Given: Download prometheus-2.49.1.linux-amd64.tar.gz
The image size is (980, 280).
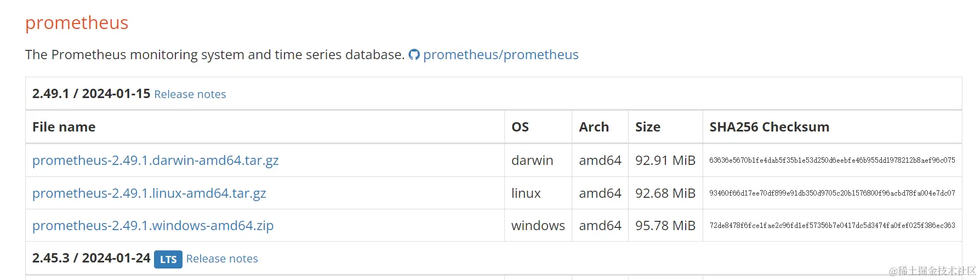Looking at the screenshot, I should coord(149,193).
